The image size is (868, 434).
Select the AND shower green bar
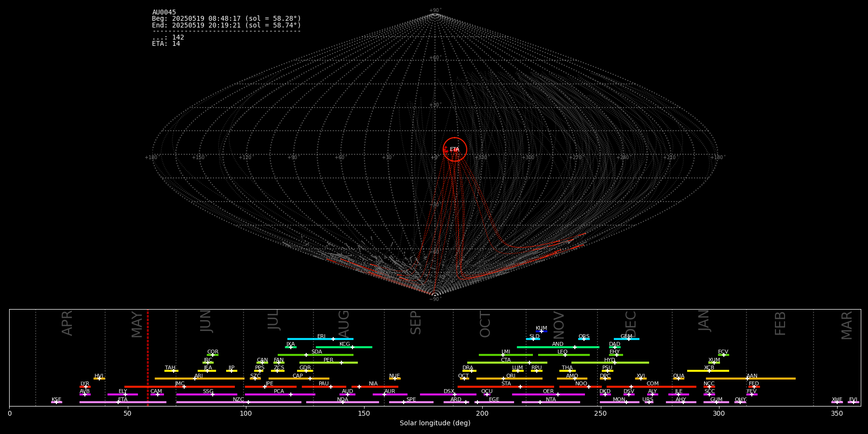point(558,347)
